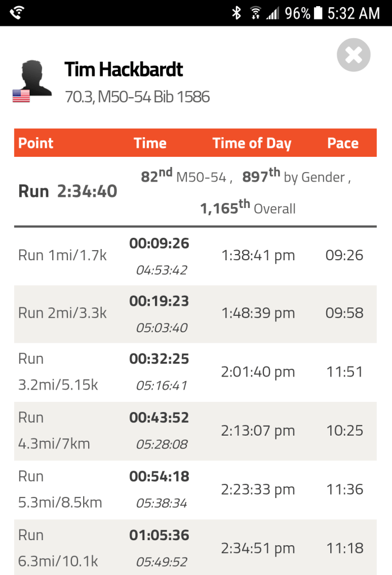
Task: Tap the 00:43:52 split time
Action: [159, 418]
